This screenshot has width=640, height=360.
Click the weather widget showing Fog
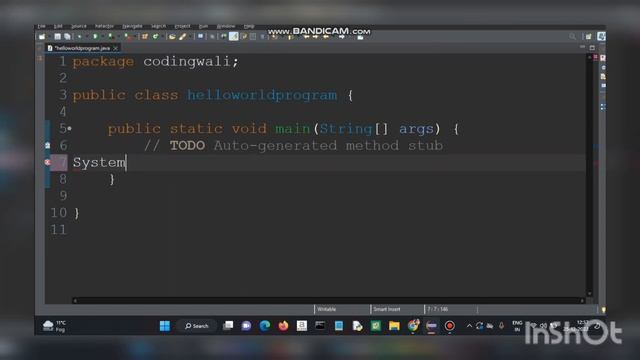pyautogui.click(x=54, y=326)
